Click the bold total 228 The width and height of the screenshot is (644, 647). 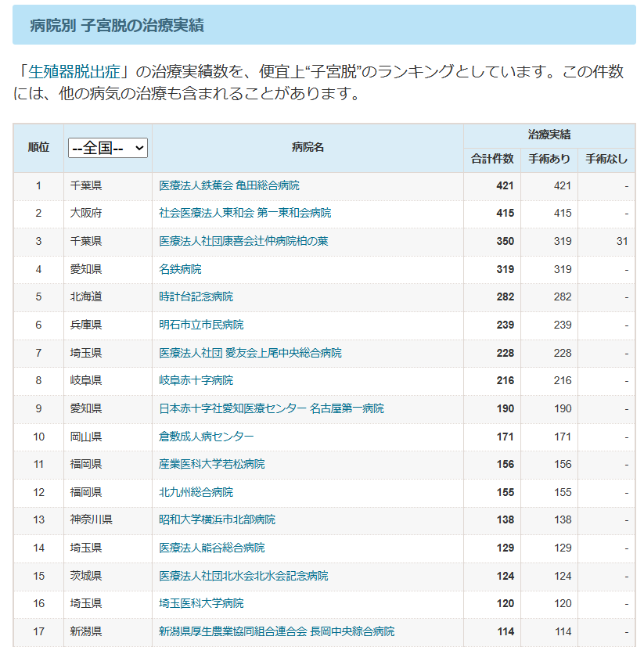tap(505, 353)
